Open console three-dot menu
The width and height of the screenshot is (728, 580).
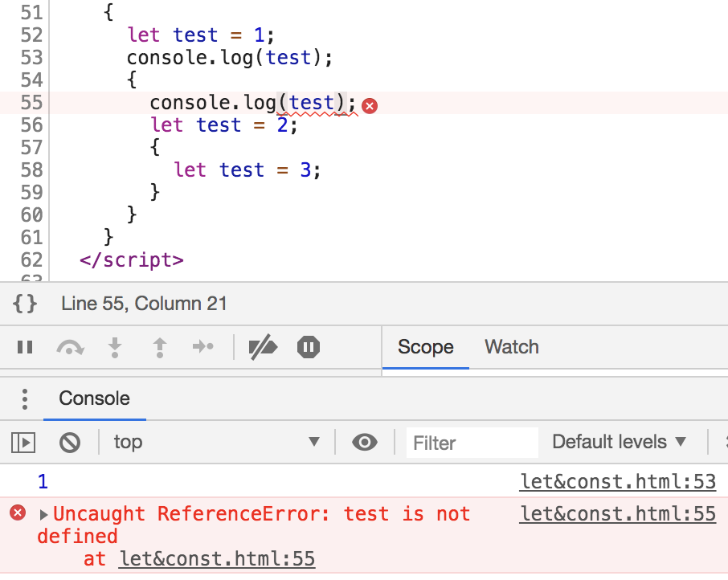pyautogui.click(x=25, y=398)
